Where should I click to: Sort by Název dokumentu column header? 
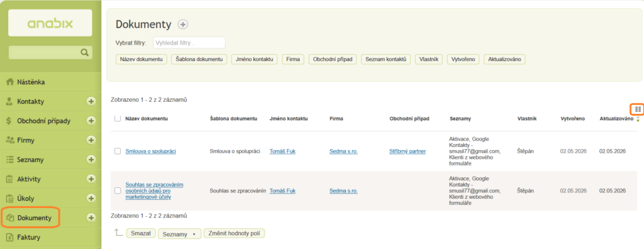coord(147,118)
